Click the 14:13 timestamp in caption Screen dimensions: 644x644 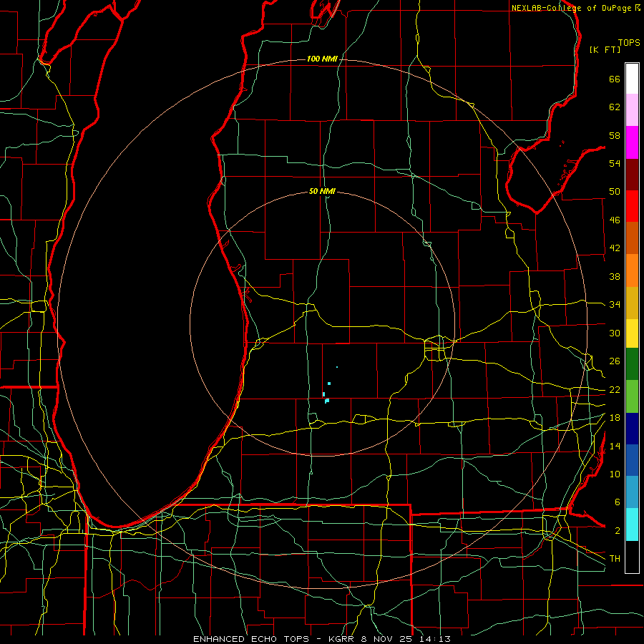pyautogui.click(x=435, y=639)
